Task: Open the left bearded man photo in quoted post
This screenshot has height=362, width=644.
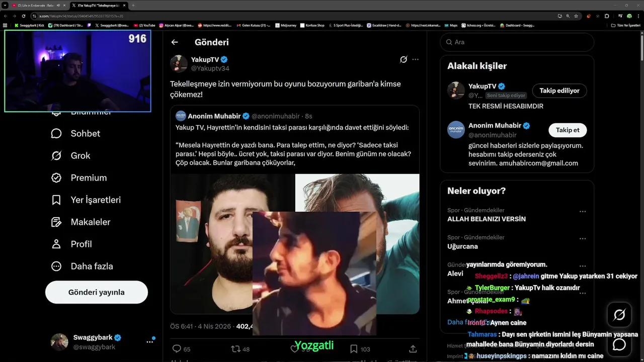Action: click(232, 244)
